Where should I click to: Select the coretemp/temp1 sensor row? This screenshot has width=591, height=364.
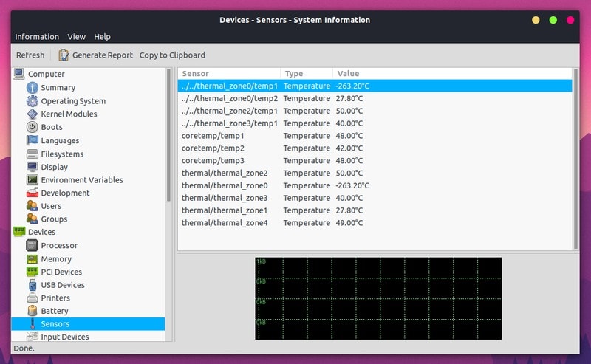coord(375,136)
